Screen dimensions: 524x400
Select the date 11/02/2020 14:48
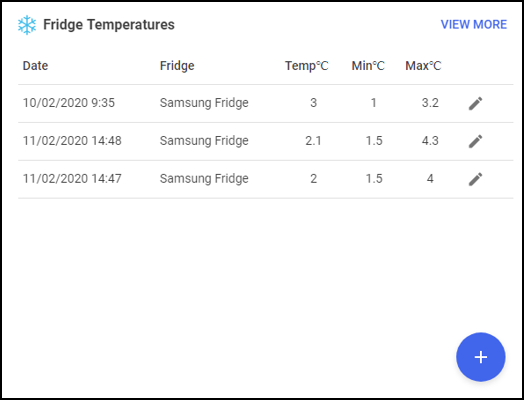point(72,141)
